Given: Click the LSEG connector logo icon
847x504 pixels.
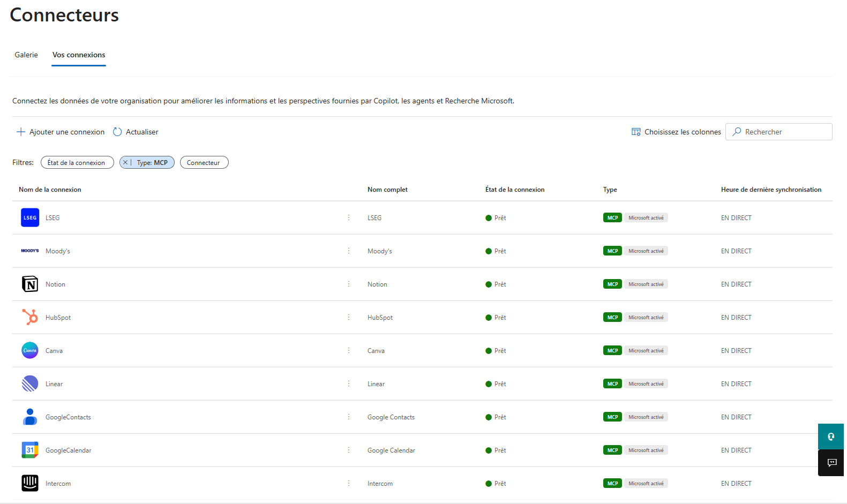Looking at the screenshot, I should click(30, 217).
